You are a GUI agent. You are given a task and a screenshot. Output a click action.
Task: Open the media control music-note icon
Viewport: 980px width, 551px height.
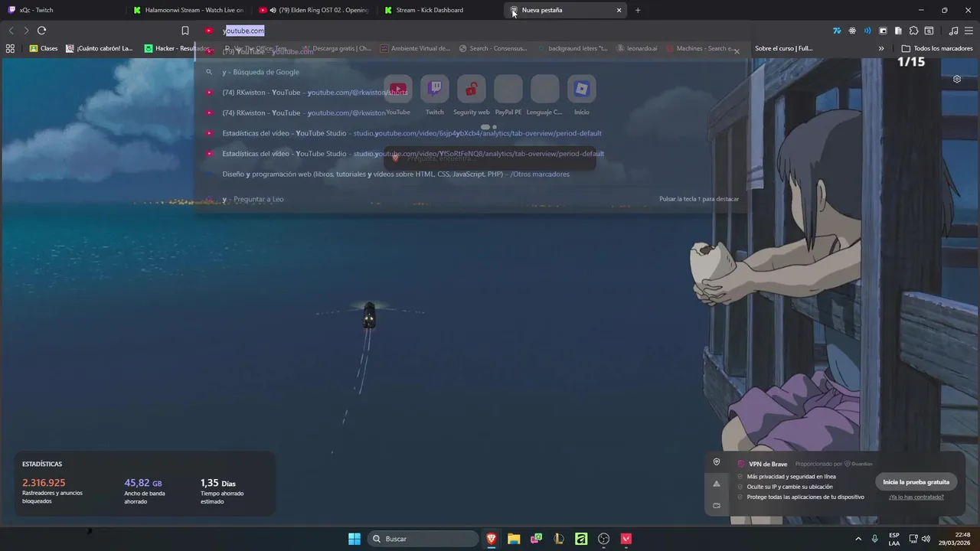pos(953,31)
